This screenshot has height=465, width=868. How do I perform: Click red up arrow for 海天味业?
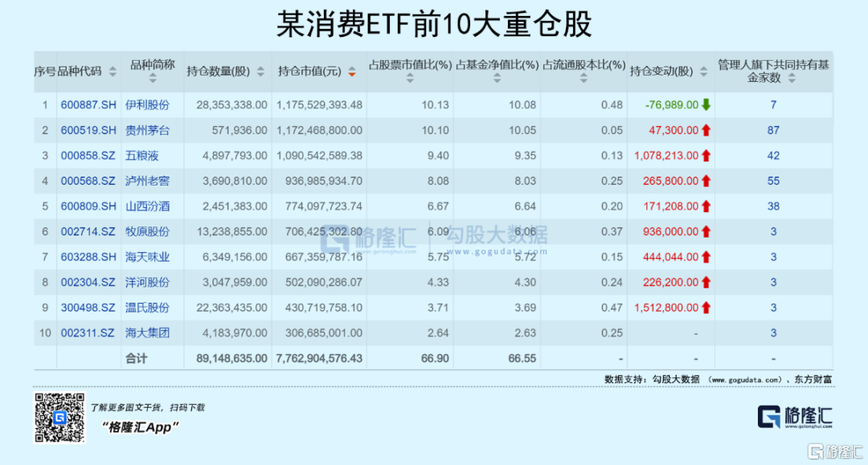706,257
